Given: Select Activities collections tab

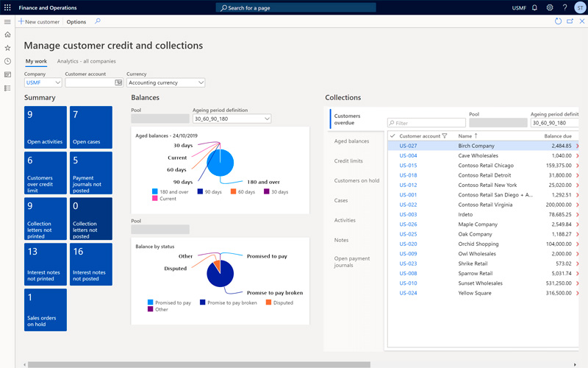Looking at the screenshot, I should coord(345,220).
